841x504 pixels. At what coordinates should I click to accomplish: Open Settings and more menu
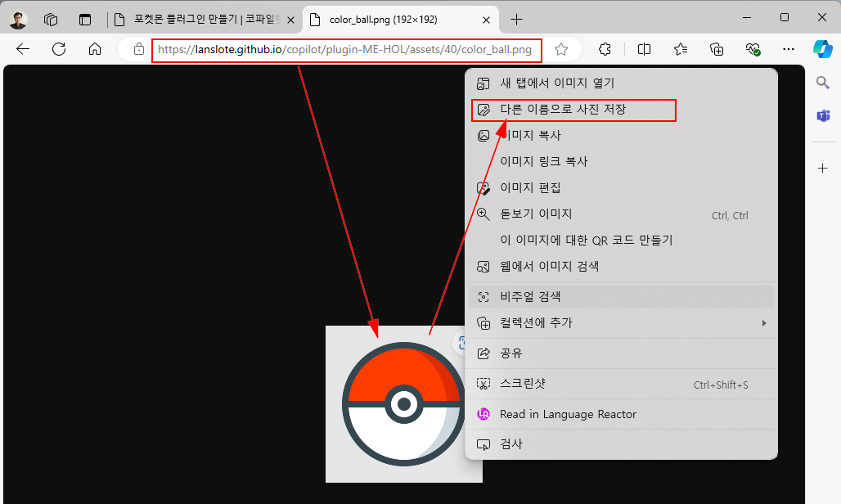click(x=789, y=49)
